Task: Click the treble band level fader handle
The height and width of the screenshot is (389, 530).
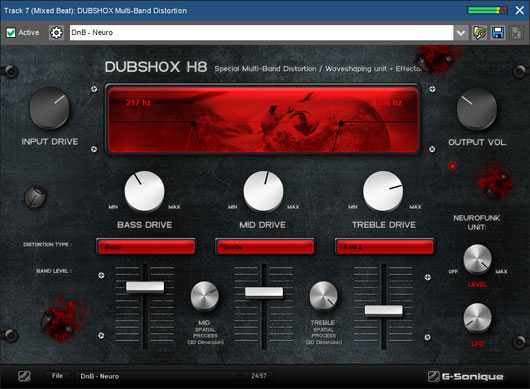Action: pyautogui.click(x=384, y=310)
